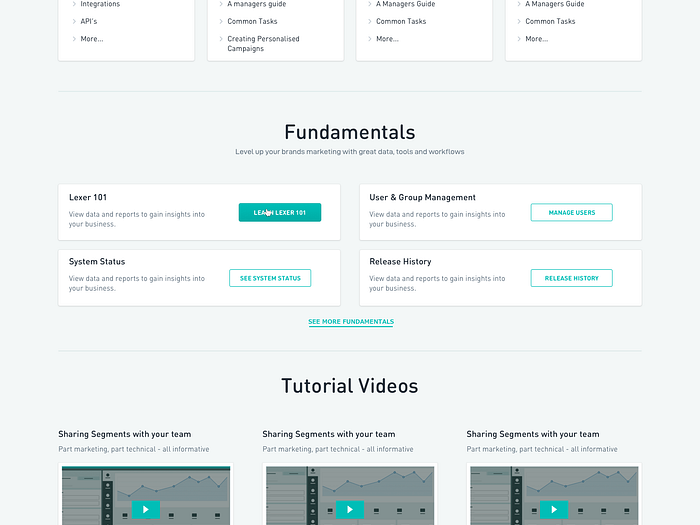
Task: Open A Managers Guide in fourth card
Action: [x=554, y=4]
